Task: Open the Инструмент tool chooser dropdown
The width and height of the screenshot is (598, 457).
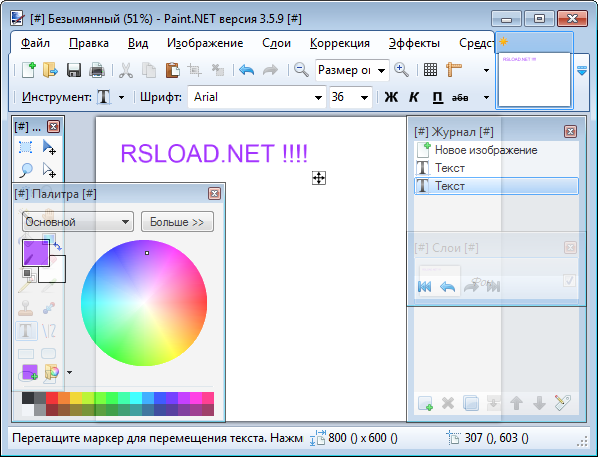Action: pos(121,97)
